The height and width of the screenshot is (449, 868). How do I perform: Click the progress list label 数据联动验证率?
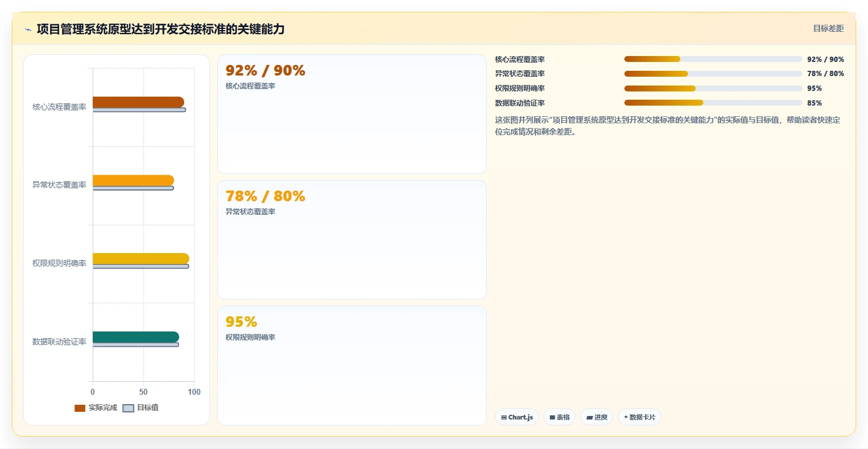[520, 103]
